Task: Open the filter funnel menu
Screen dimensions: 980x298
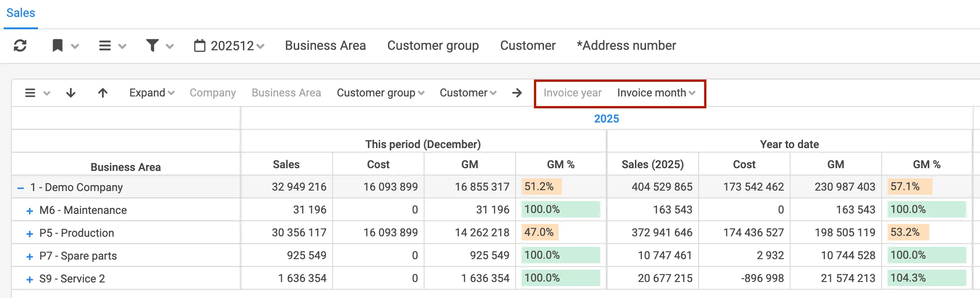Action: pyautogui.click(x=159, y=46)
